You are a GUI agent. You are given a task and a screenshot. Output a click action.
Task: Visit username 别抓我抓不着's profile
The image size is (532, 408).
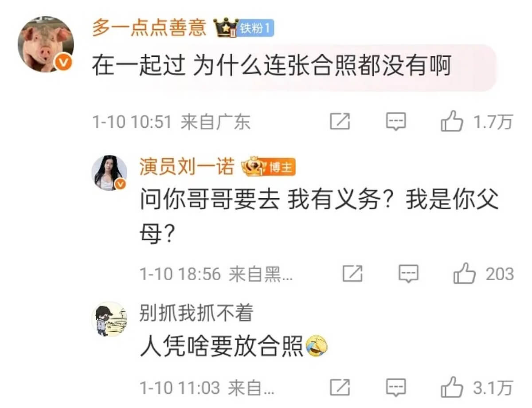click(x=196, y=313)
